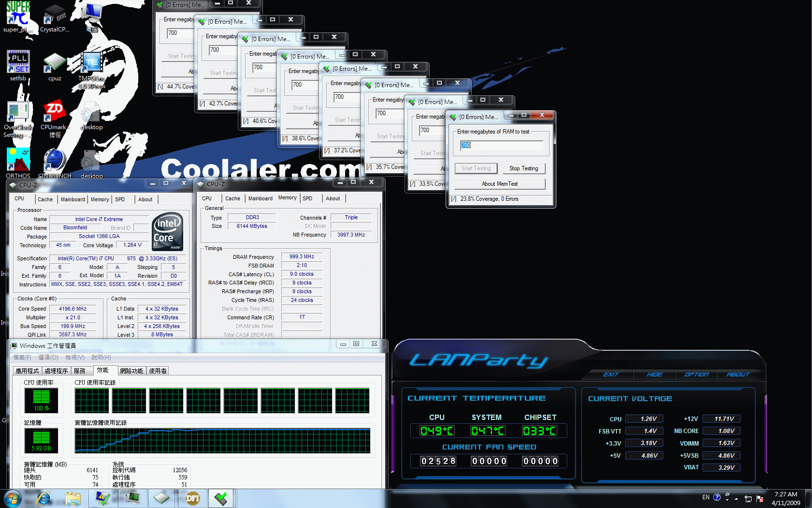
Task: Launch Internet Explorer from the taskbar
Action: pos(43,498)
